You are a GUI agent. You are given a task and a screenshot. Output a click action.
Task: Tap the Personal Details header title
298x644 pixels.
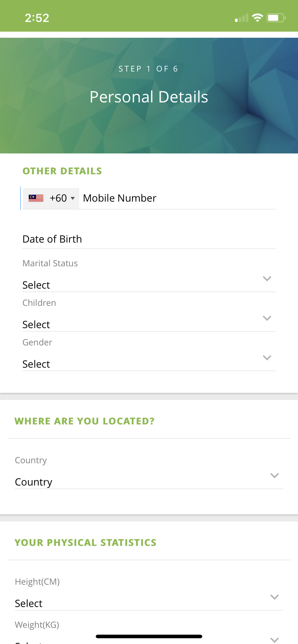pos(149,97)
